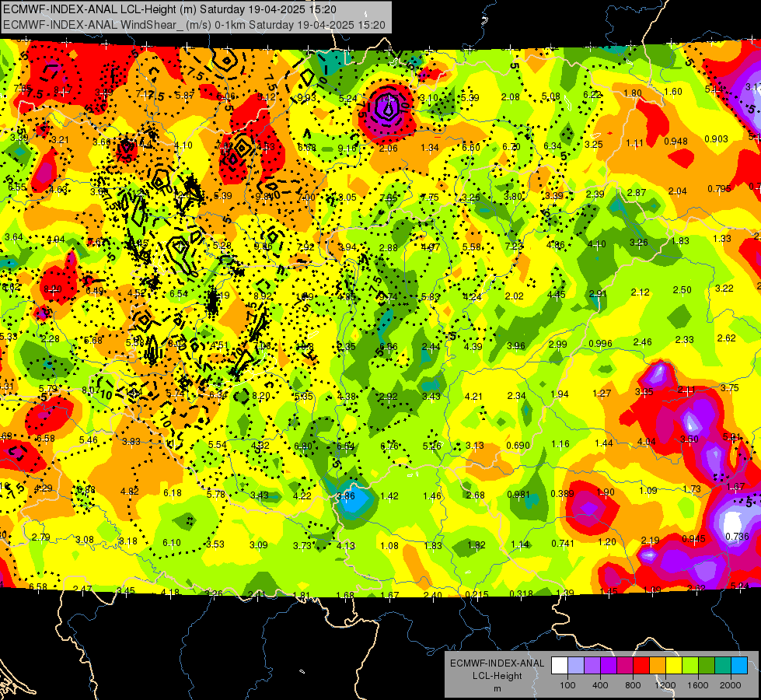
Task: Click the sky blue legend swatch
Action: 739,666
